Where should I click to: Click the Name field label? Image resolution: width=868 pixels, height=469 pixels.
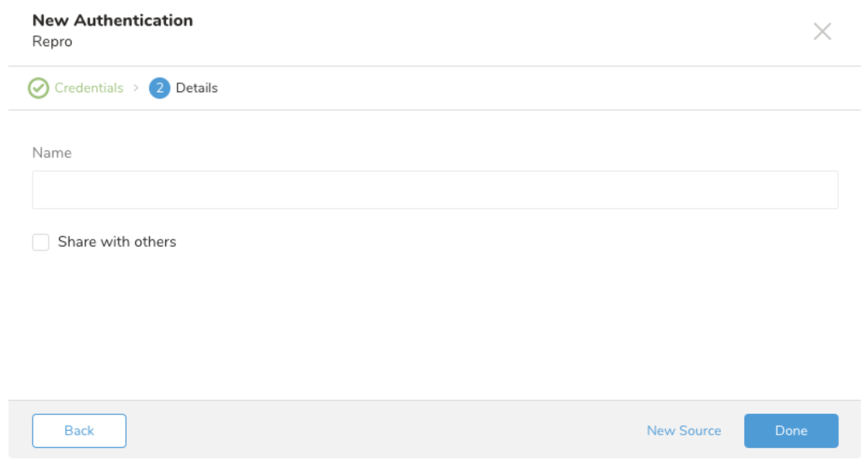pyautogui.click(x=52, y=153)
